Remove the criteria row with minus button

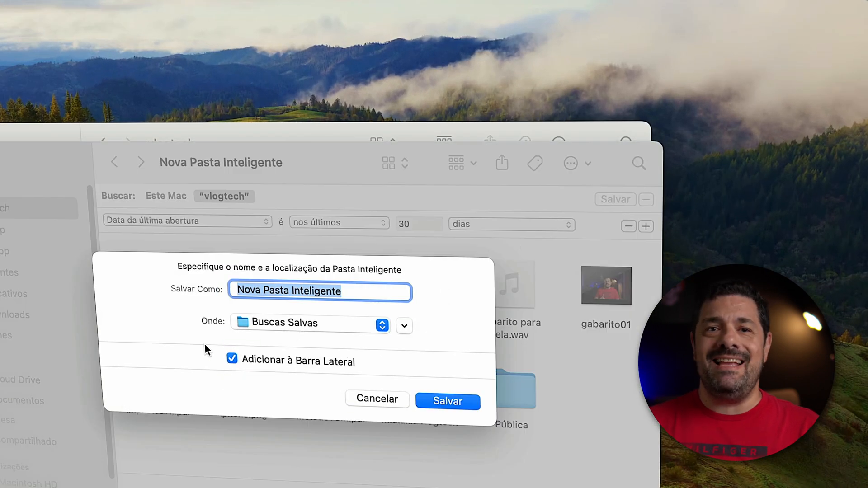pos(628,226)
